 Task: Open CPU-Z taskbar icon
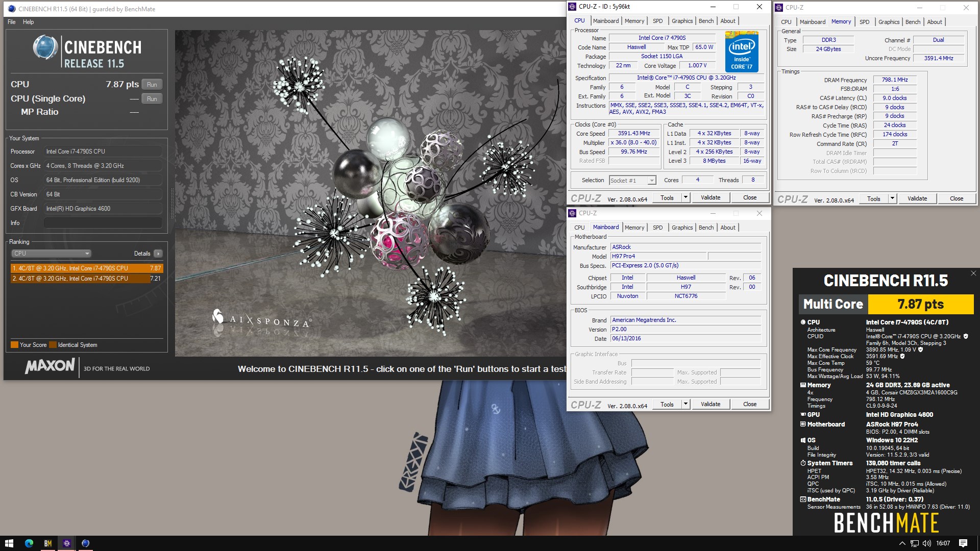[x=67, y=543]
